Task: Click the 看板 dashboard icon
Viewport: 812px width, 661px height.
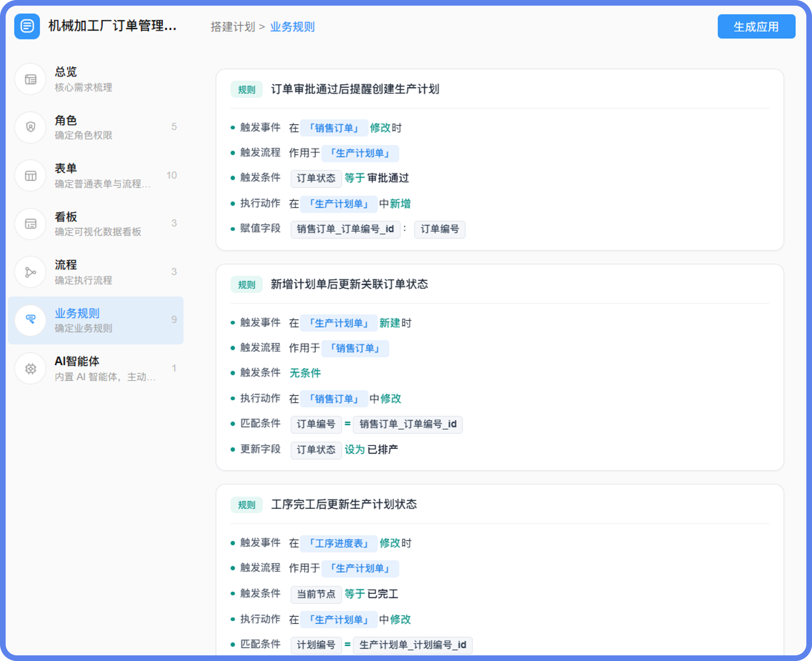Action: coord(30,223)
